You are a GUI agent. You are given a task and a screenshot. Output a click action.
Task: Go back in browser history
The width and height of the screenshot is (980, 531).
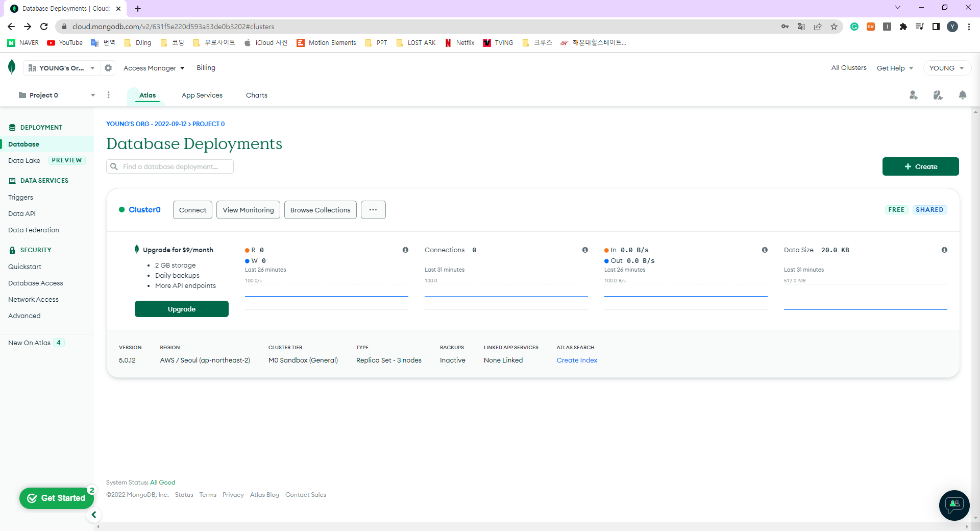[x=11, y=27]
